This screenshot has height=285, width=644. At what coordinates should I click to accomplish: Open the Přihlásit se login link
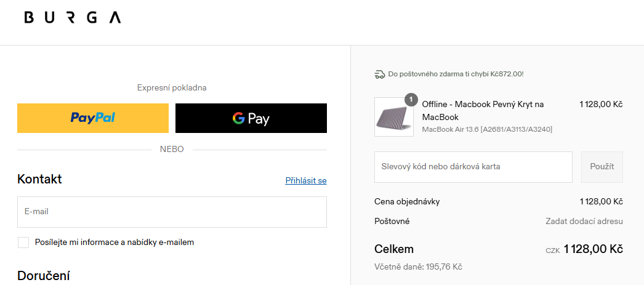point(305,180)
